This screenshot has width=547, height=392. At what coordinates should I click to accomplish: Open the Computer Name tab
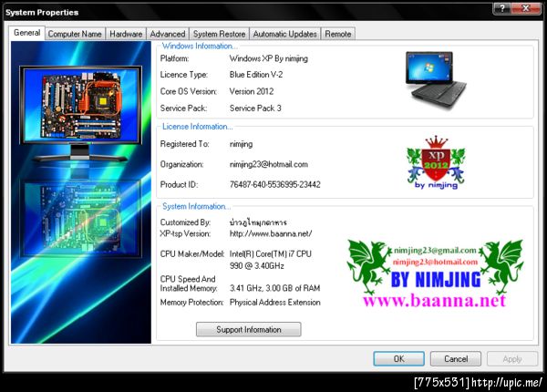tap(75, 34)
